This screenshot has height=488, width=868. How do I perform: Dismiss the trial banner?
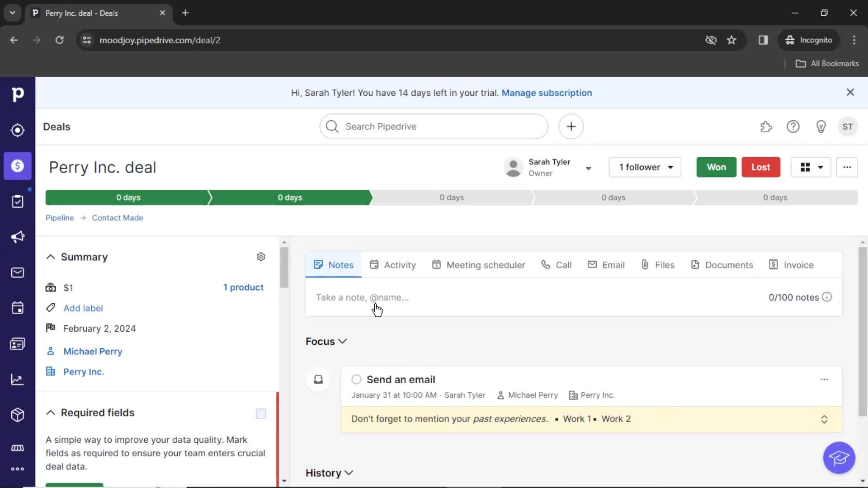[x=850, y=92]
